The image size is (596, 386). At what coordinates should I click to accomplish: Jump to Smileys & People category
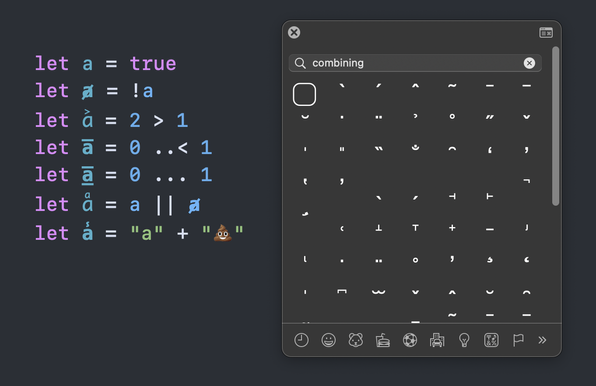coord(328,340)
